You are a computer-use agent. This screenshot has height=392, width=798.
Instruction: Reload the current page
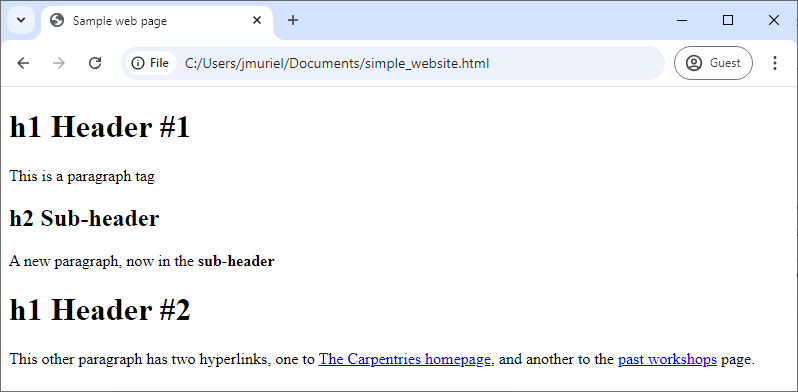click(95, 63)
